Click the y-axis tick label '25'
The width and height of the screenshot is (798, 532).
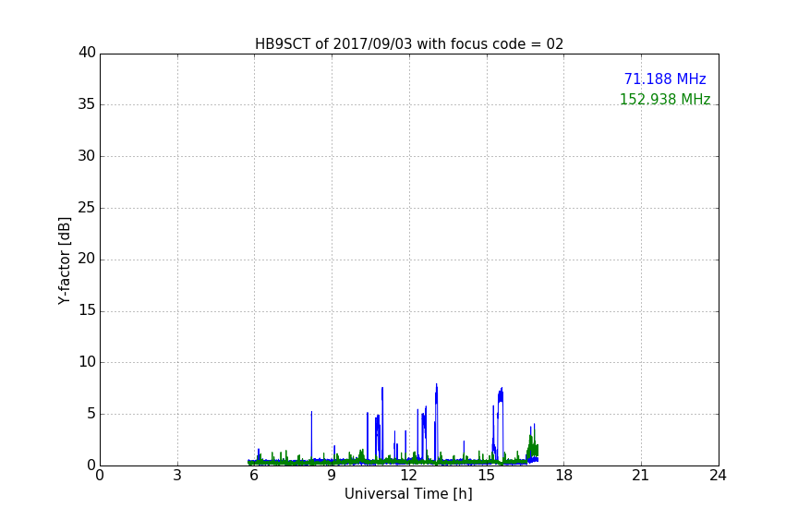click(87, 207)
